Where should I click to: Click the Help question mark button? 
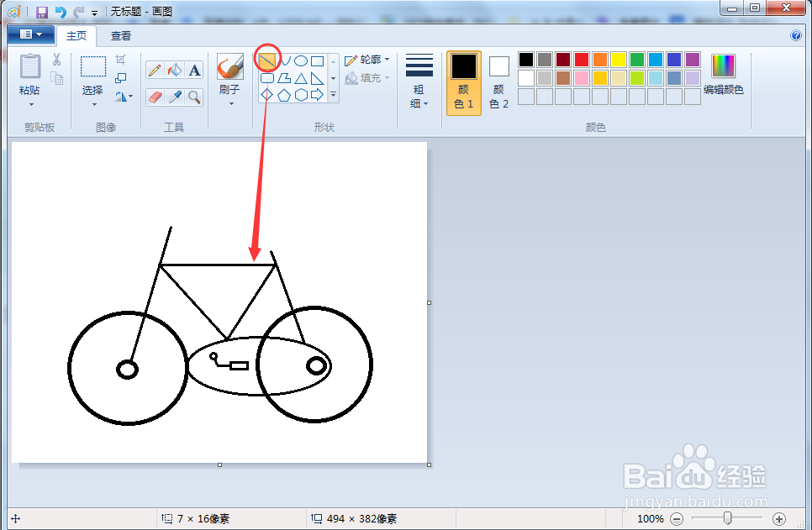(x=796, y=35)
